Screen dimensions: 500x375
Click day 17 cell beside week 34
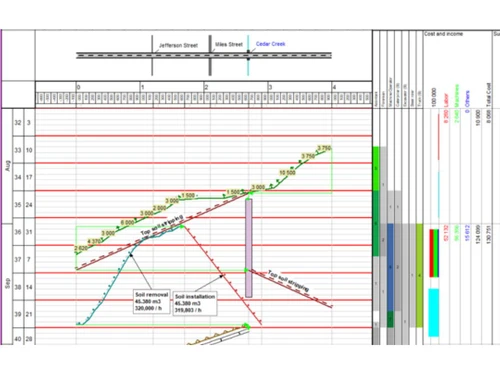(x=29, y=177)
